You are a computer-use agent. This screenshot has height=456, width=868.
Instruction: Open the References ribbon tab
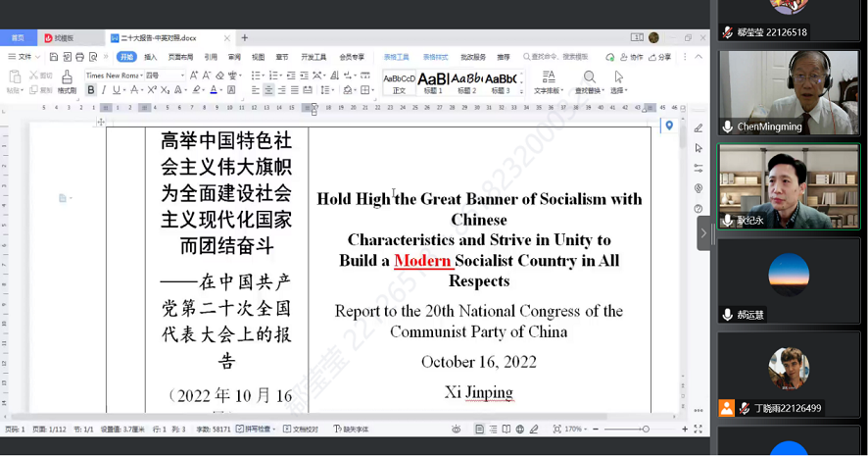[x=211, y=57]
